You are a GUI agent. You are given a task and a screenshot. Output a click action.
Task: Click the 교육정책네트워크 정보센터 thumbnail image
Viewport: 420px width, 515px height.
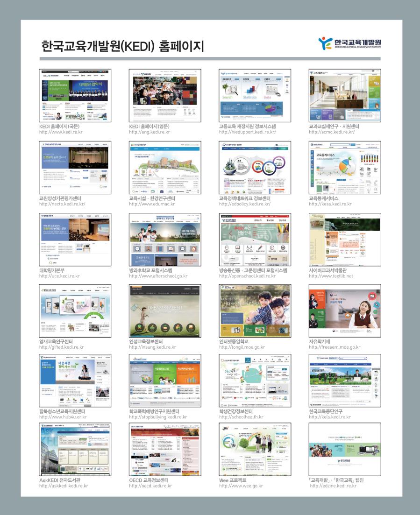[255, 168]
